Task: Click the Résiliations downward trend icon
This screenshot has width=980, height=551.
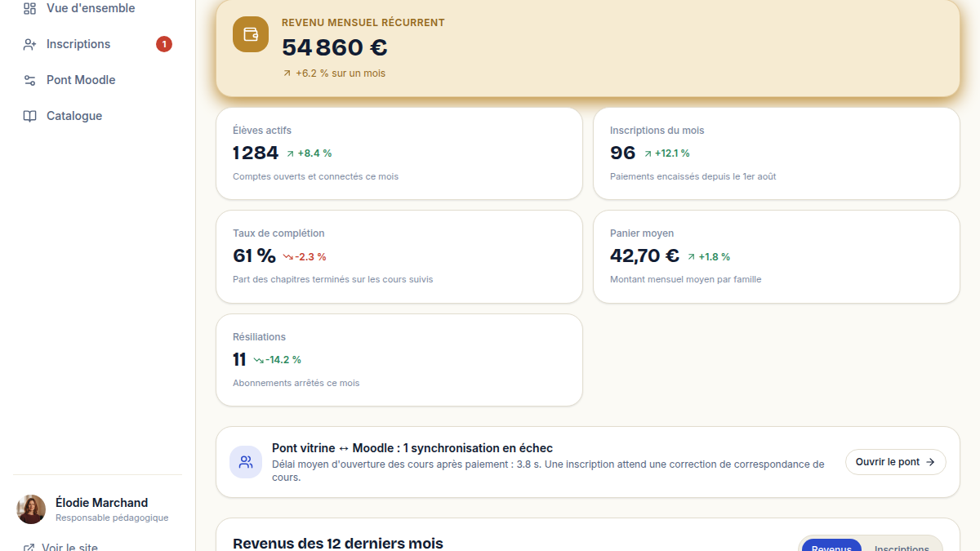Action: tap(259, 360)
